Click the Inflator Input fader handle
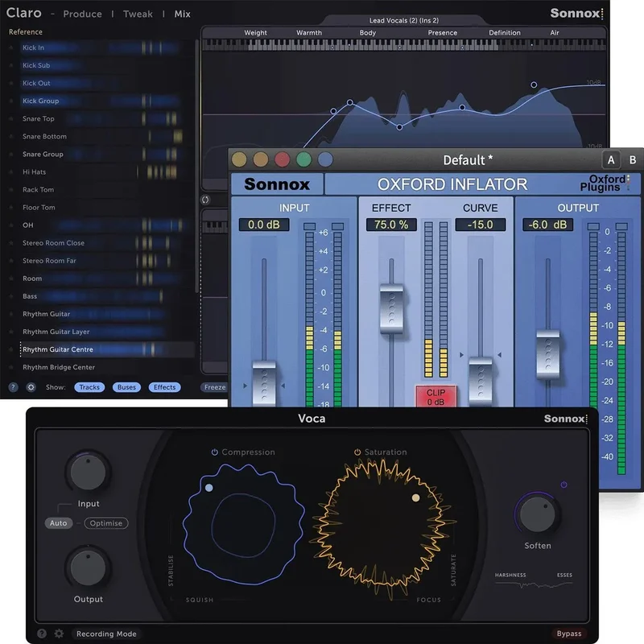The image size is (644, 644). (264, 383)
